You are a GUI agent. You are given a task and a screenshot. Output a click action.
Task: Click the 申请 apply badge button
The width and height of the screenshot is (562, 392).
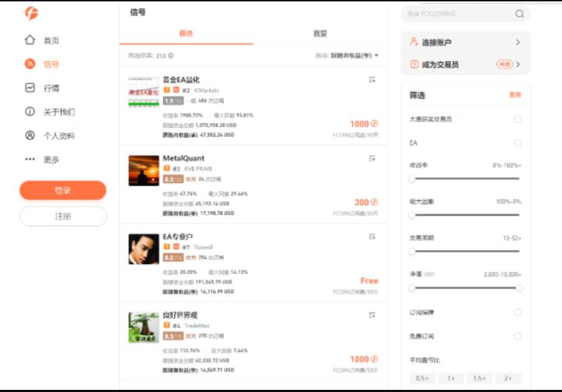pos(504,64)
